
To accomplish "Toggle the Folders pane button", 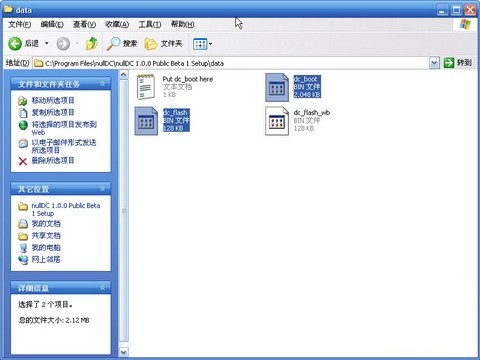I will 163,44.
